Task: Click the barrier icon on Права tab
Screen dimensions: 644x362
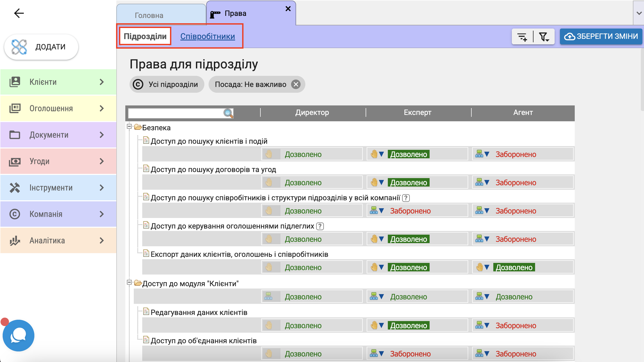Action: pos(215,15)
